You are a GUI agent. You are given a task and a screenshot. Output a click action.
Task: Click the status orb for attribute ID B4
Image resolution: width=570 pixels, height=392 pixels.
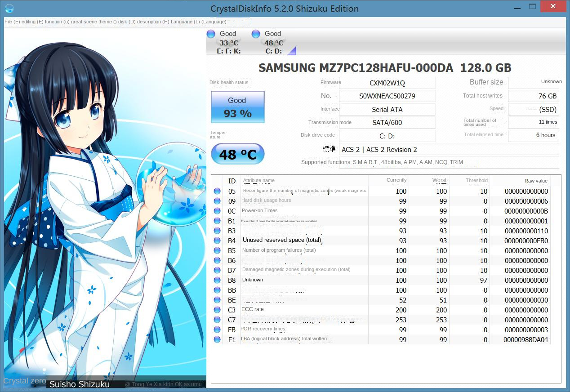pos(217,241)
